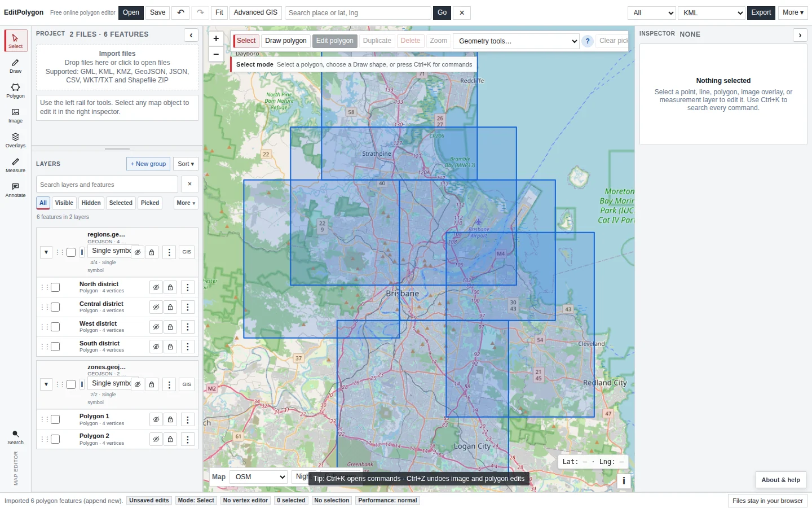
Task: Undo last edit with the undo arrow
Action: 180,12
